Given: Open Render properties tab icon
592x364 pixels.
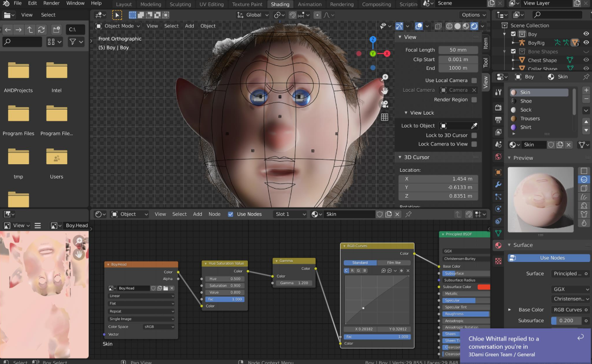Looking at the screenshot, I should tap(498, 107).
